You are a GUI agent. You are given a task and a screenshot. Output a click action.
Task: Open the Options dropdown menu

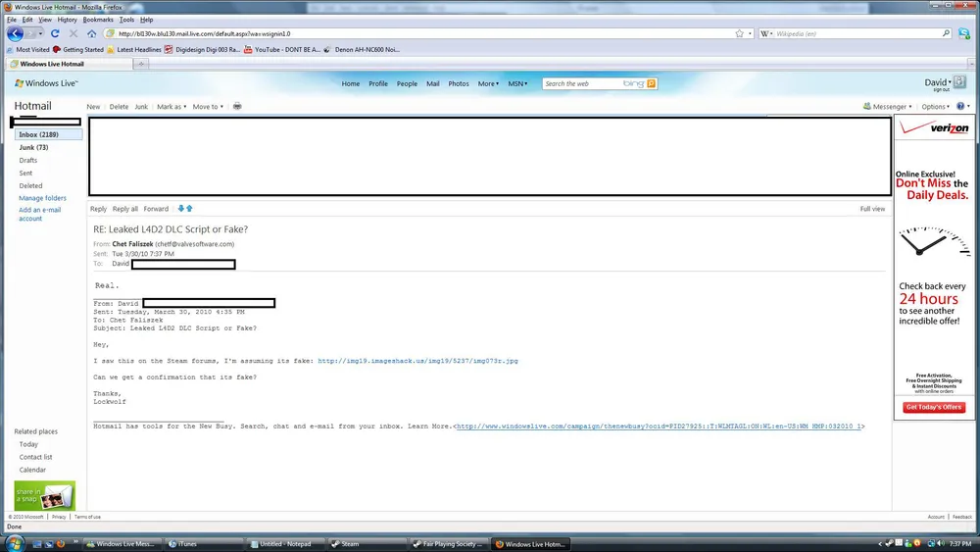pos(935,107)
